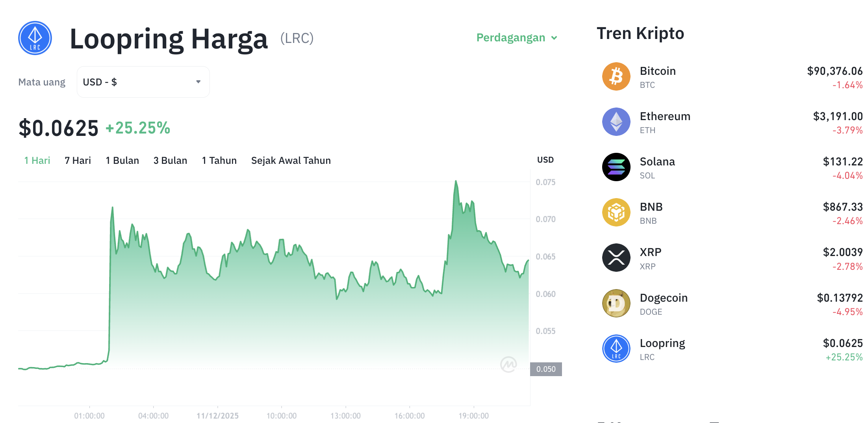Screen dimensions: 868x423
Task: Click the Loopring icon at list bottom
Action: [616, 349]
